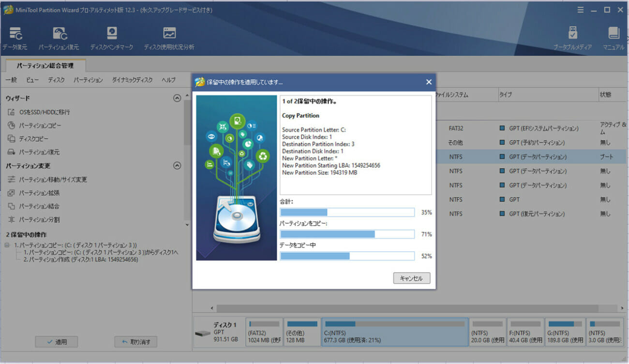Collapse the パーティション変更 section
The width and height of the screenshot is (629, 364).
coord(177,166)
